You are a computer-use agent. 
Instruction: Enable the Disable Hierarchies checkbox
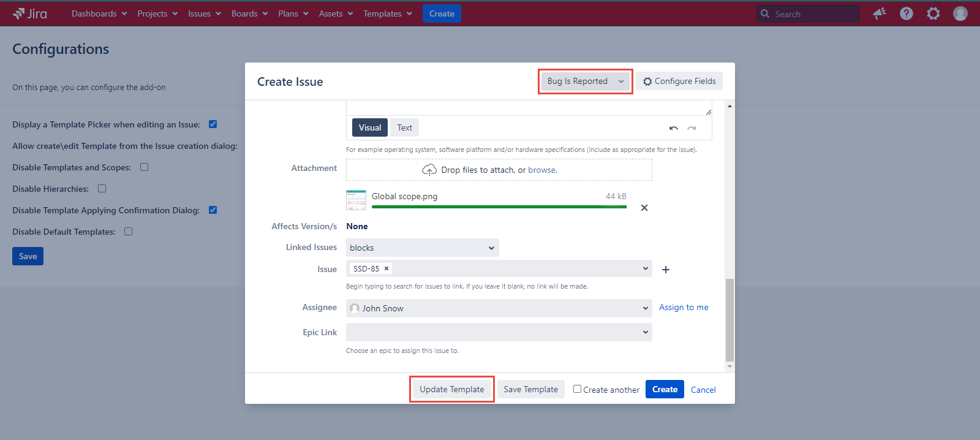pyautogui.click(x=102, y=189)
